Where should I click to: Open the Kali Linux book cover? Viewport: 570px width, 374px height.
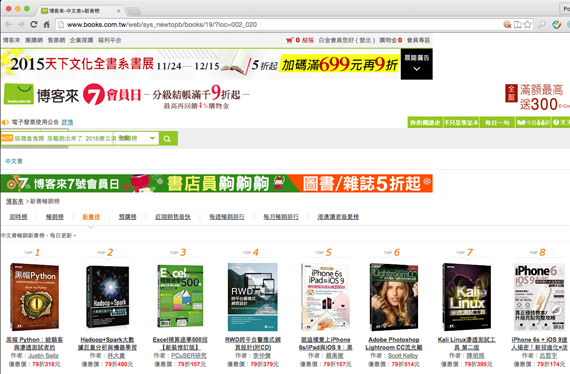pos(466,297)
